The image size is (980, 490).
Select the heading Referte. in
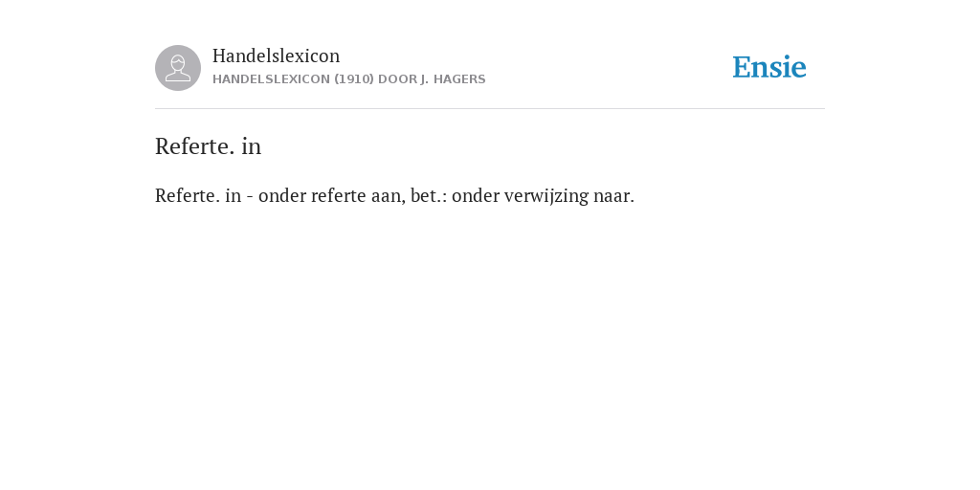coord(208,146)
